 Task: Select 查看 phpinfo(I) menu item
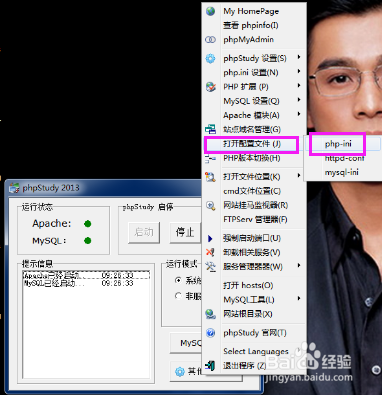tap(255, 25)
